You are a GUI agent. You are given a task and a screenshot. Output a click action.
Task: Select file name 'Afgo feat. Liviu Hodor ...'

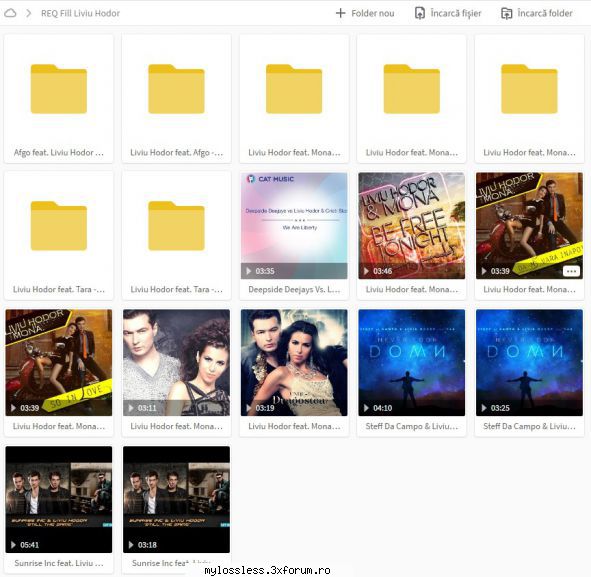pos(59,153)
